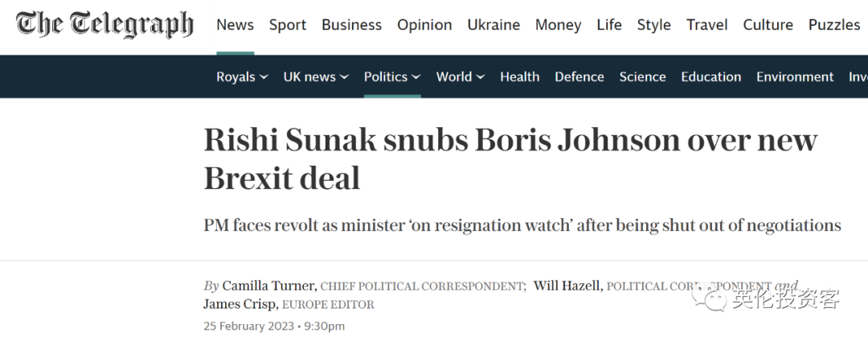The height and width of the screenshot is (337, 868).
Task: Open the Defence subsection
Action: click(579, 77)
